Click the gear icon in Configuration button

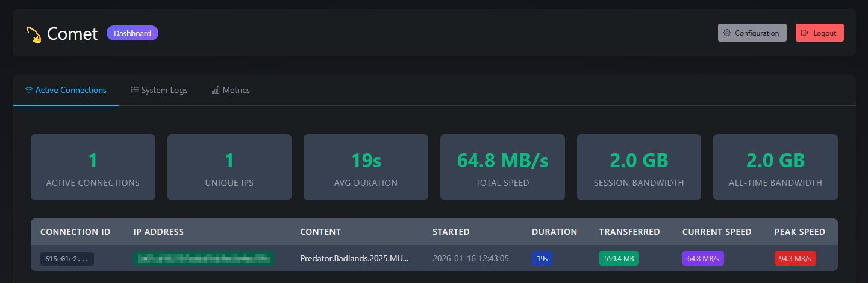tap(727, 33)
